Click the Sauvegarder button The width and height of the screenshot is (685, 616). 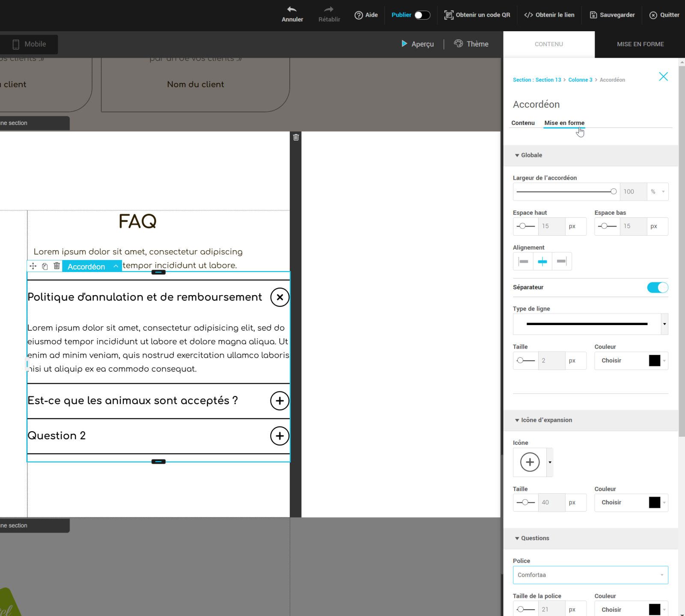click(612, 15)
